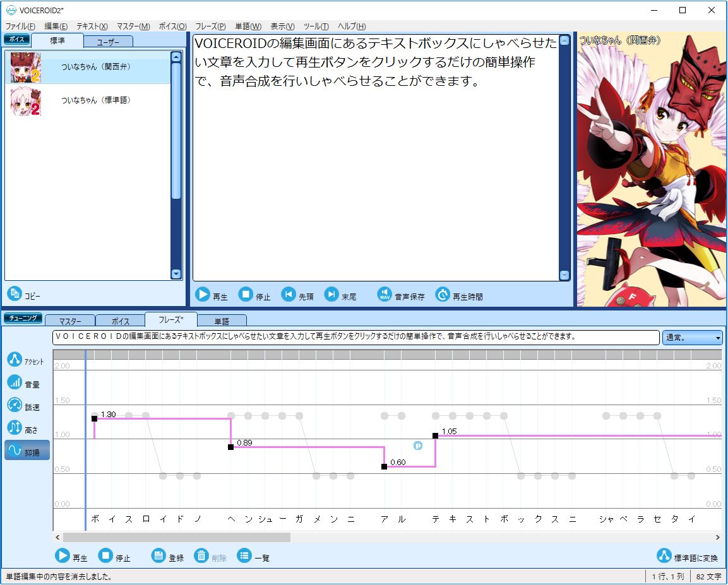
Task: Open the フレーズ menu in the menu bar
Action: 210,27
